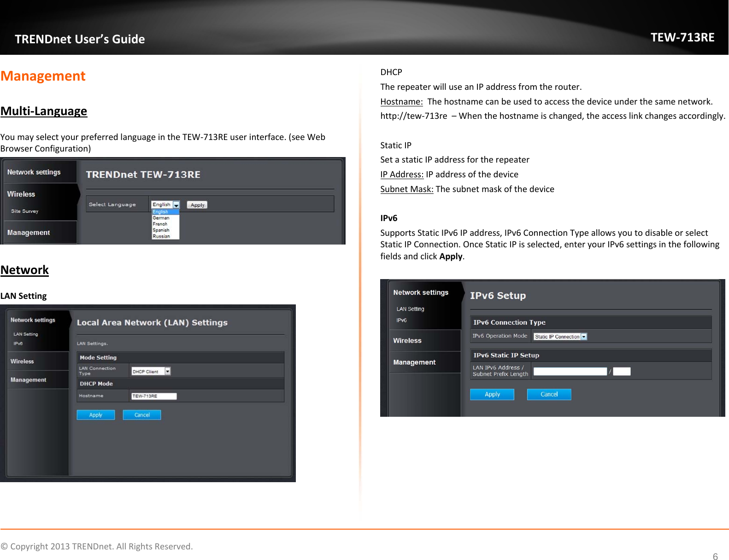Image resolution: width=729 pixels, height=560 pixels.
Task: Choose German in the language list
Action: pyautogui.click(x=161, y=218)
